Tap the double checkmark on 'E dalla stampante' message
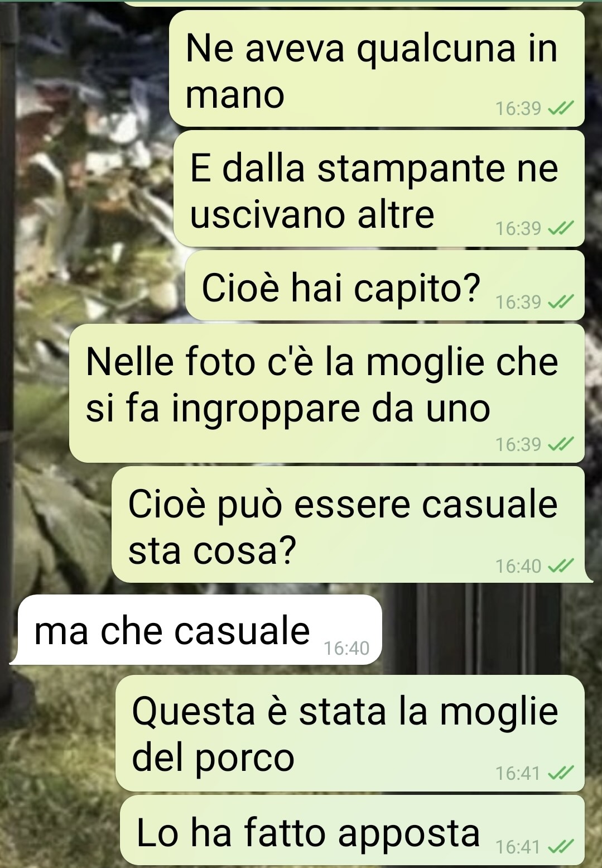This screenshot has height=868, width=602. click(560, 228)
